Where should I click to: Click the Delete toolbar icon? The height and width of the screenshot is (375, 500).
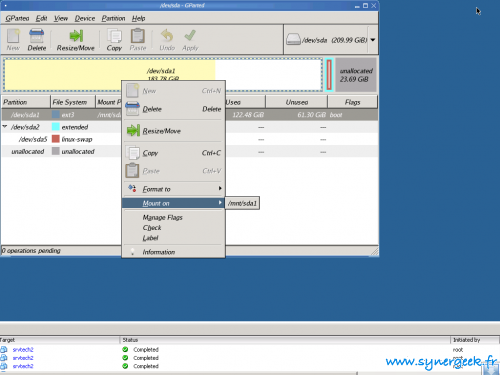pyautogui.click(x=37, y=40)
